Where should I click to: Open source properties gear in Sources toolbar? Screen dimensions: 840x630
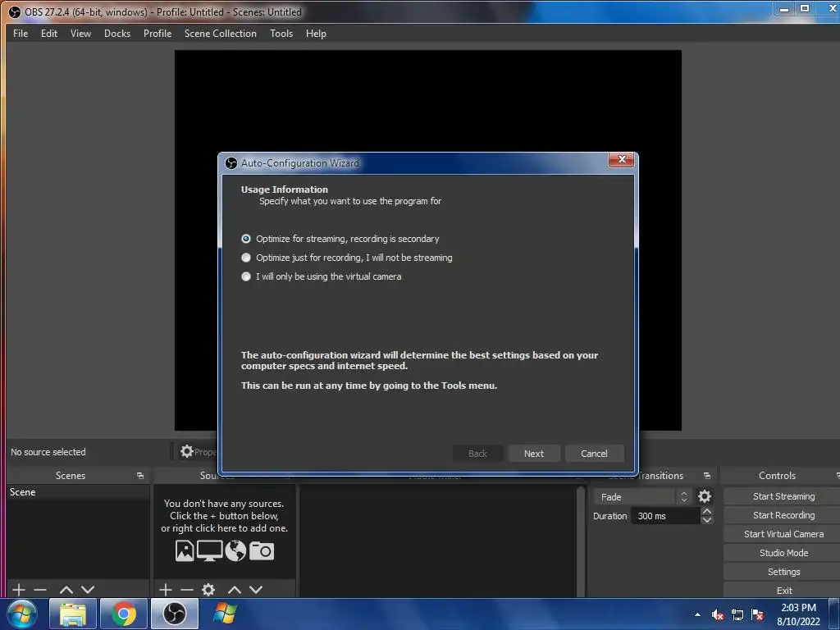[208, 589]
